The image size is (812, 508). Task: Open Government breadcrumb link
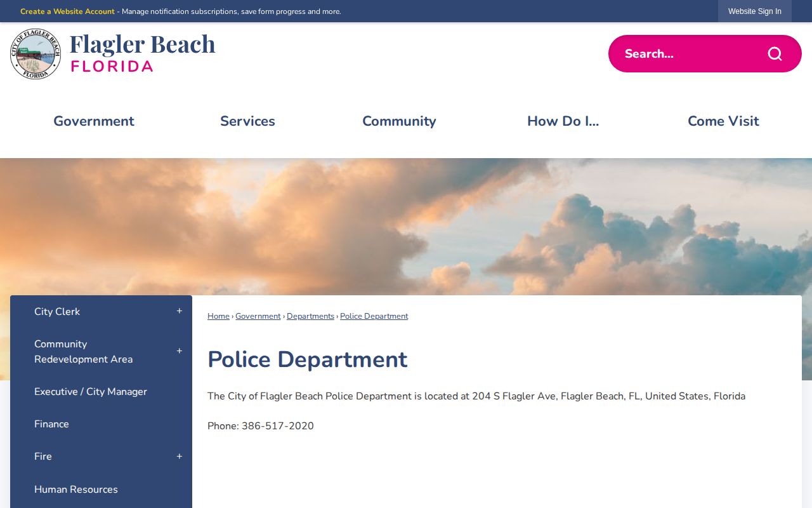click(x=258, y=316)
